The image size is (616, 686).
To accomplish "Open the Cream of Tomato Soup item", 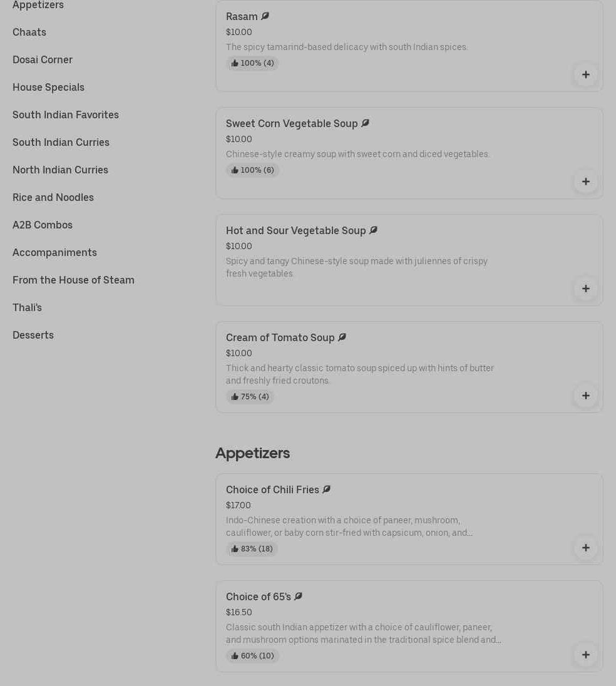I will point(280,338).
